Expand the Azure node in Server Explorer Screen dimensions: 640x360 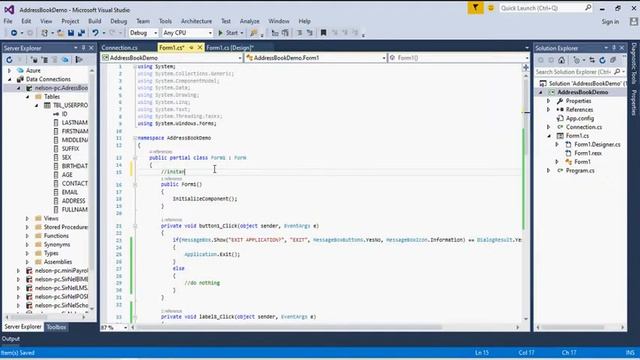(x=9, y=71)
